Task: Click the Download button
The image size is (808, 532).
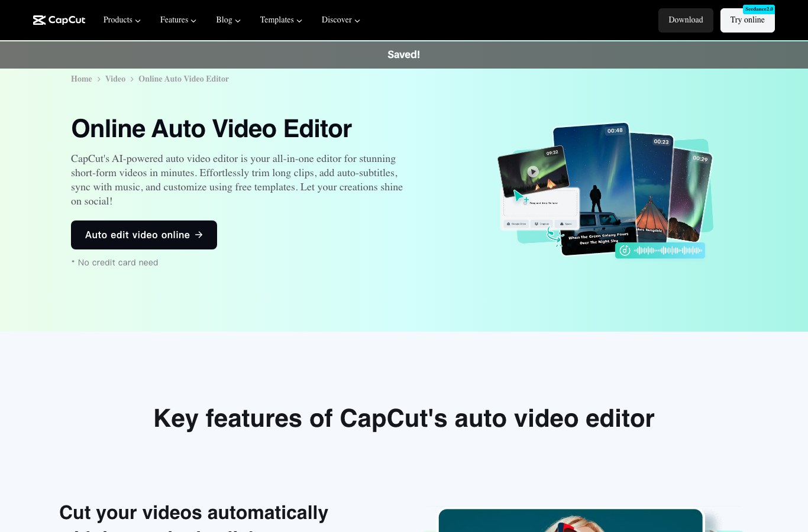Action: pos(686,20)
